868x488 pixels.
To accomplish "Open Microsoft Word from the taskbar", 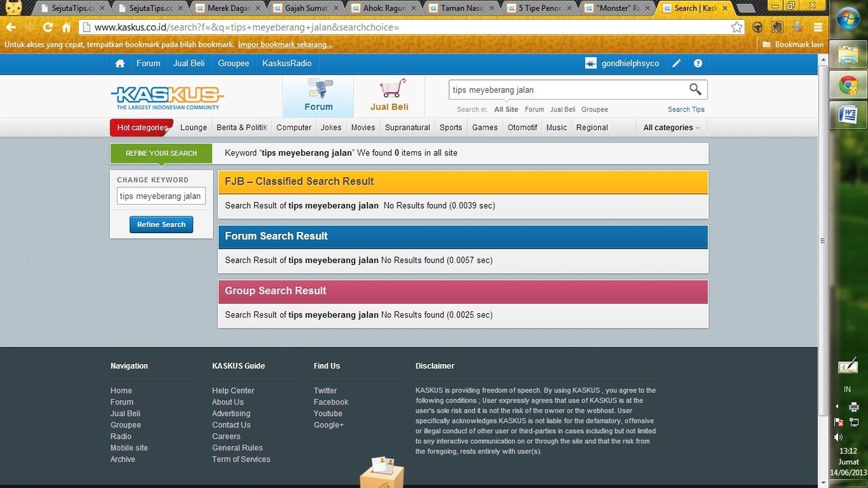I will [848, 114].
